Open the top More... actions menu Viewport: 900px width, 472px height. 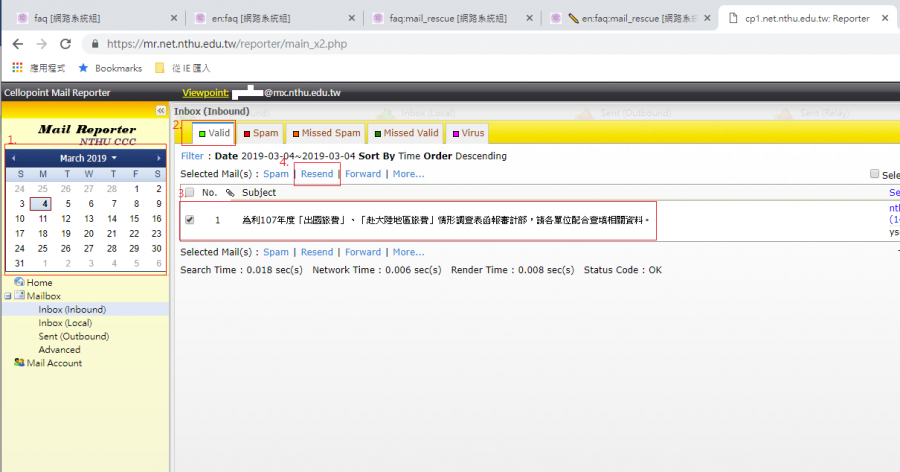tap(408, 174)
